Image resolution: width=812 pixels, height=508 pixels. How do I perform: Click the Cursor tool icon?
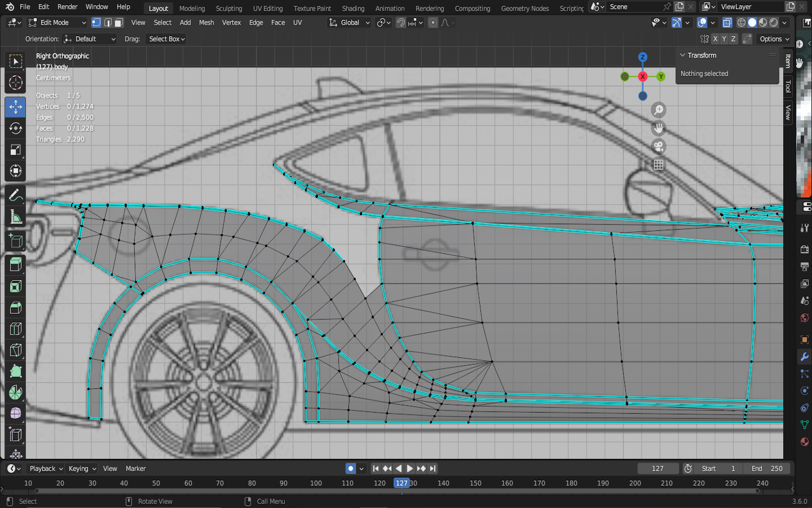pos(15,83)
